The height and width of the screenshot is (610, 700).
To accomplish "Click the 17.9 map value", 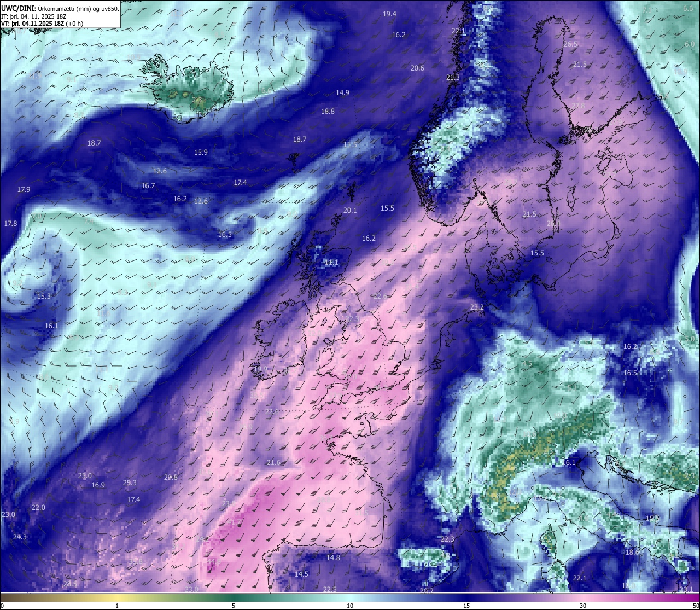I will click(x=24, y=190).
